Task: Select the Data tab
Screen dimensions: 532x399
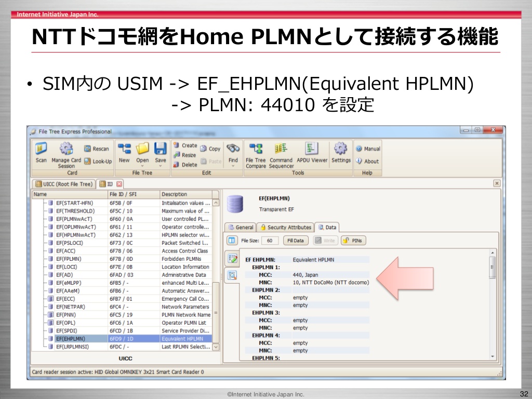Action: coord(327,228)
